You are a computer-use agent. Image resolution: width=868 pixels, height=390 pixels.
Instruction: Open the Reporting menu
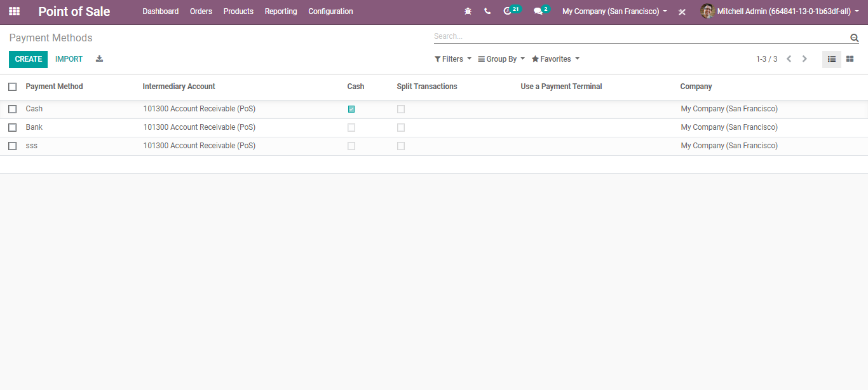pos(281,11)
